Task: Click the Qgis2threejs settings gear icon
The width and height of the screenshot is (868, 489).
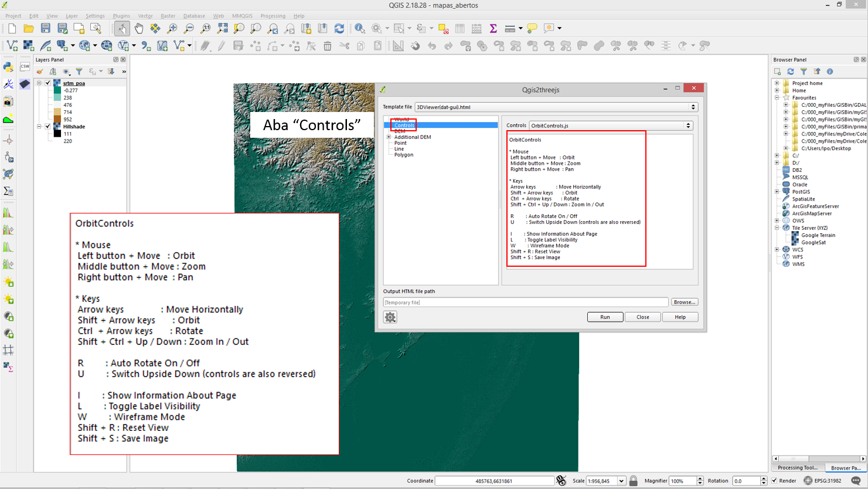Action: pos(390,317)
